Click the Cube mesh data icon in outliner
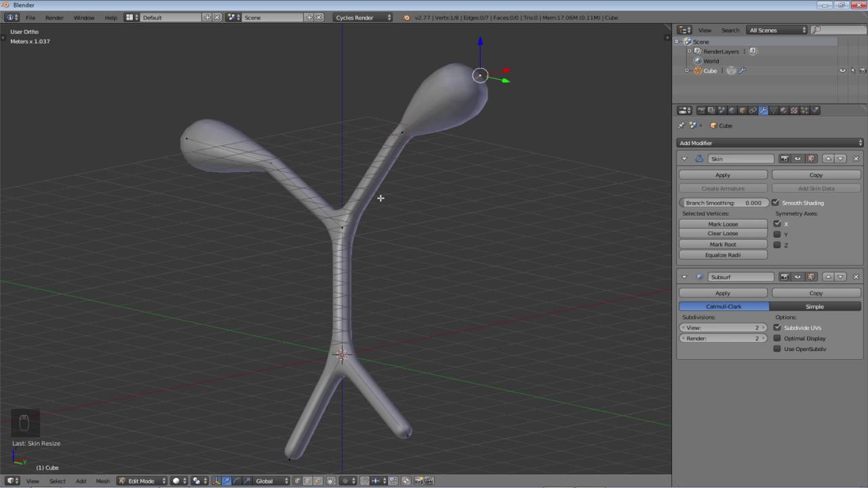This screenshot has height=488, width=868. click(731, 70)
